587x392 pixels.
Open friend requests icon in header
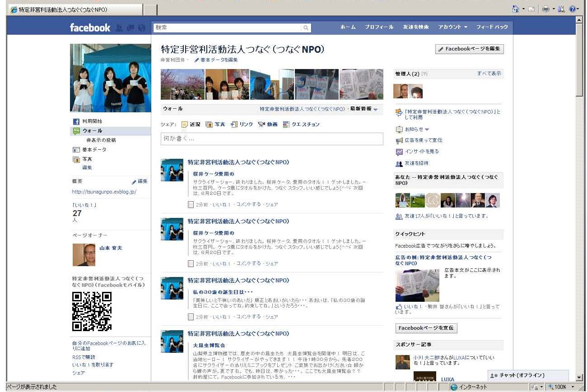(x=119, y=28)
